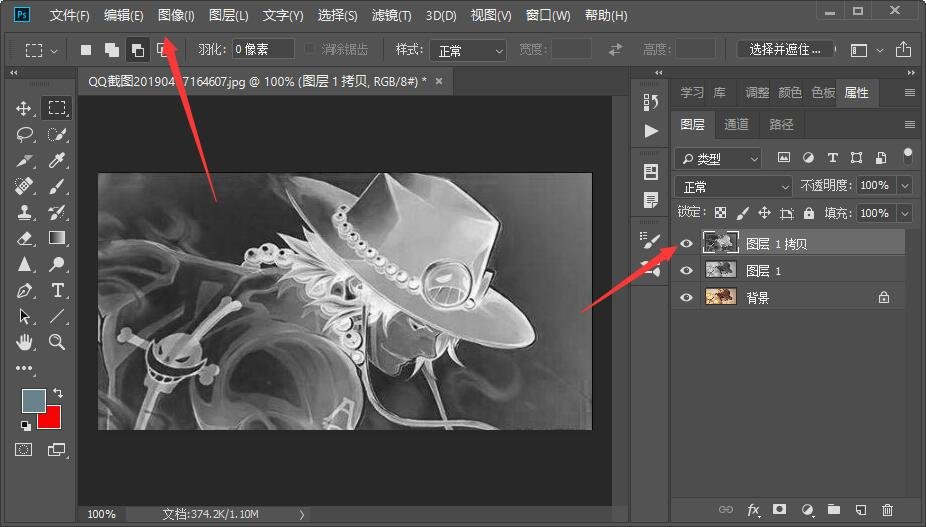Expand 不透明度 opacity slider arrow
This screenshot has width=926, height=527.
tap(905, 186)
